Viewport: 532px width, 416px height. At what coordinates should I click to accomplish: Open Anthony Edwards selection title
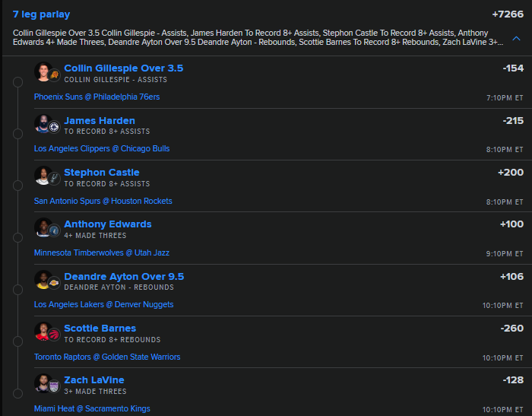108,224
